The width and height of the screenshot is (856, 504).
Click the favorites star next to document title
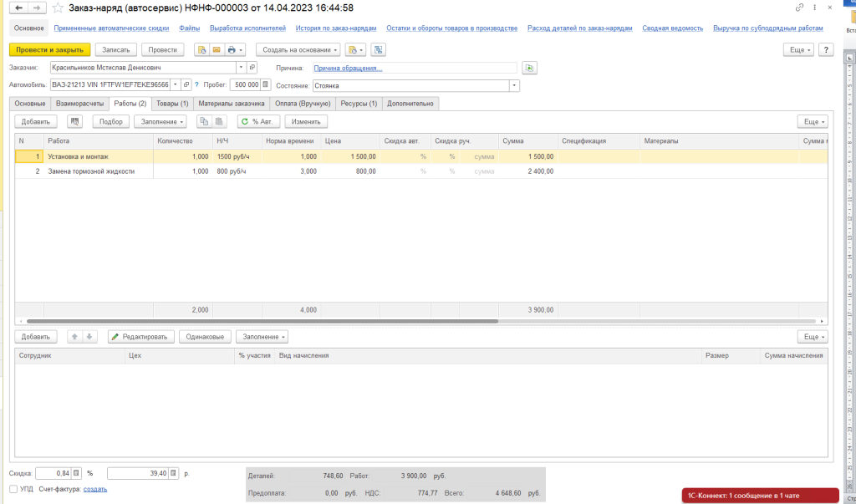(x=57, y=8)
